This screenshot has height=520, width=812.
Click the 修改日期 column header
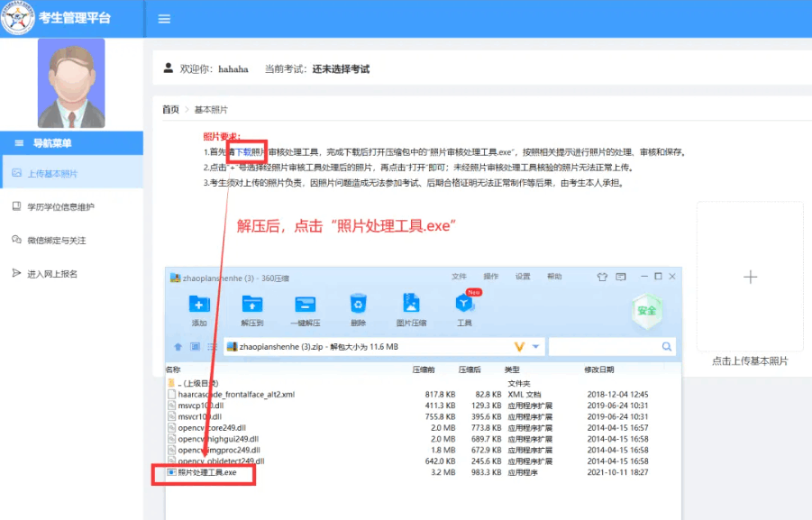tap(598, 369)
